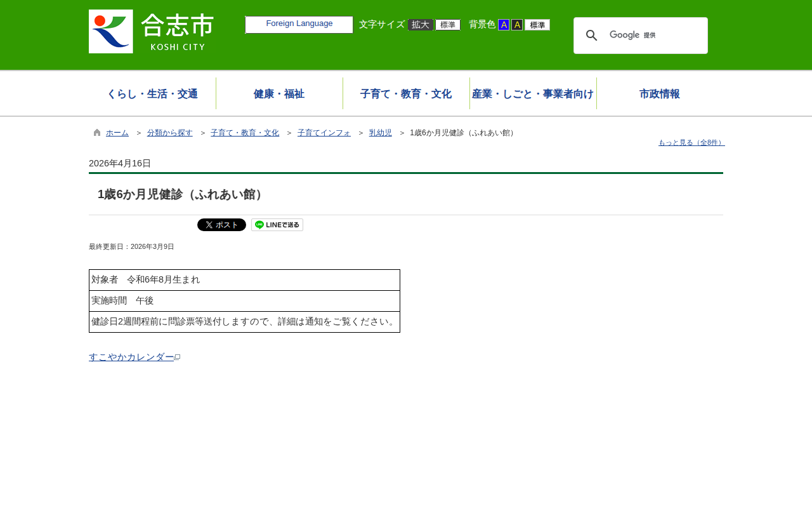This screenshot has height=508, width=812.
Task: Share page via X ポスト button
Action: click(221, 225)
